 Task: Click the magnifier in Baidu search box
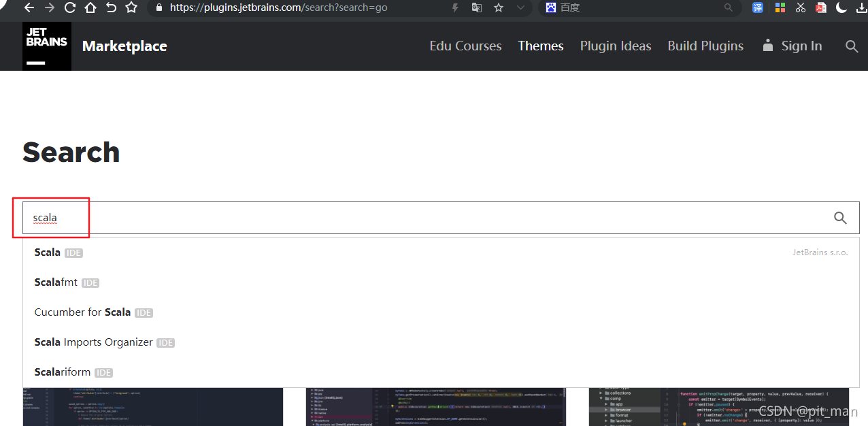pyautogui.click(x=729, y=8)
